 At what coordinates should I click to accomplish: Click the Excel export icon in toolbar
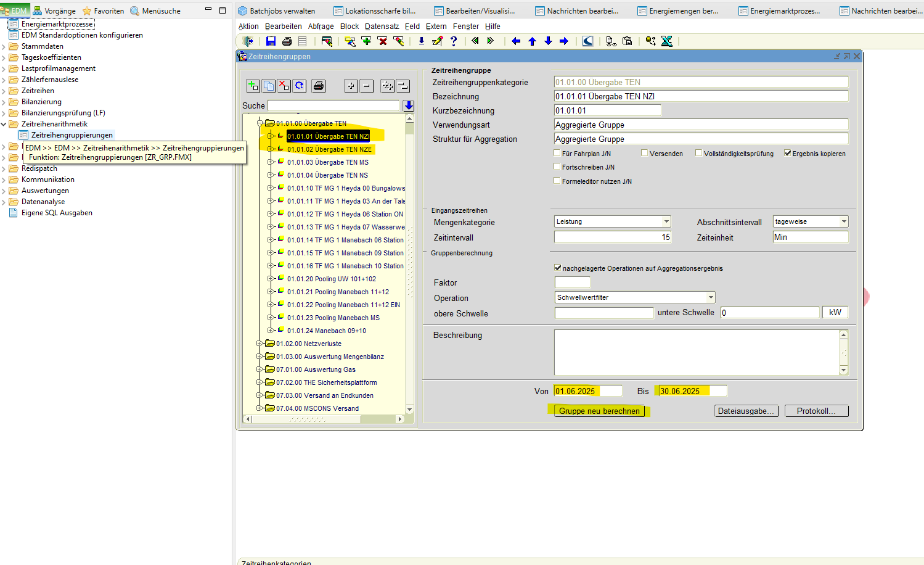point(666,41)
